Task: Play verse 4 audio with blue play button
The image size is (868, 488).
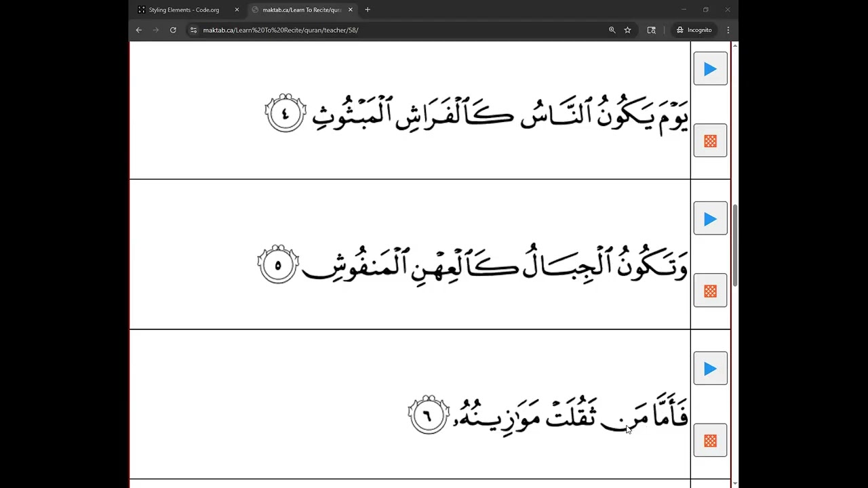Action: pos(710,68)
